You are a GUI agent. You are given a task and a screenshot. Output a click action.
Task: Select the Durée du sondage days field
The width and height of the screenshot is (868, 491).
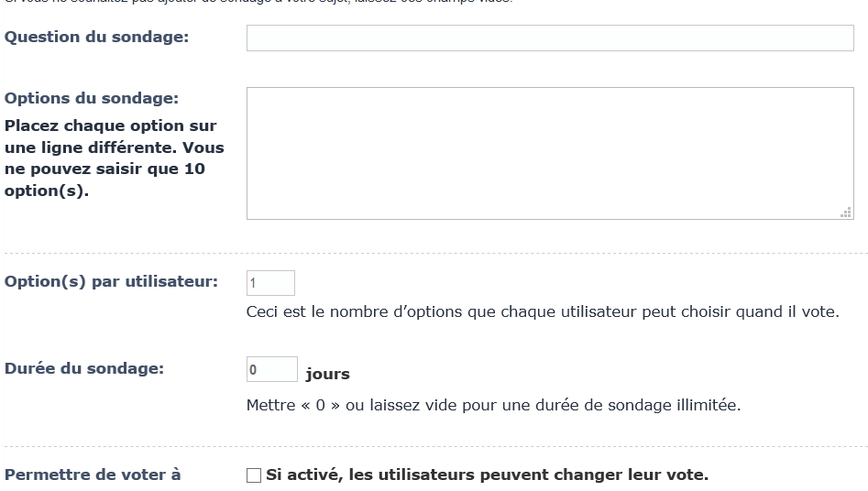271,369
